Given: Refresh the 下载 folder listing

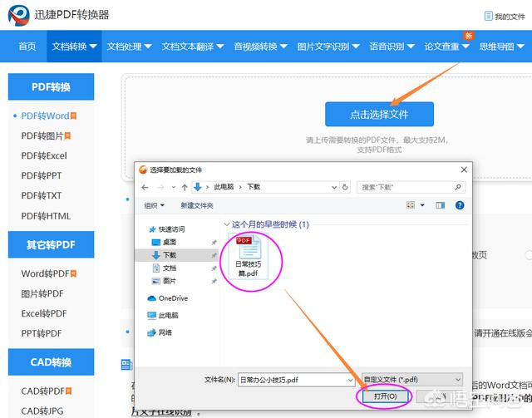Looking at the screenshot, I should tap(345, 187).
